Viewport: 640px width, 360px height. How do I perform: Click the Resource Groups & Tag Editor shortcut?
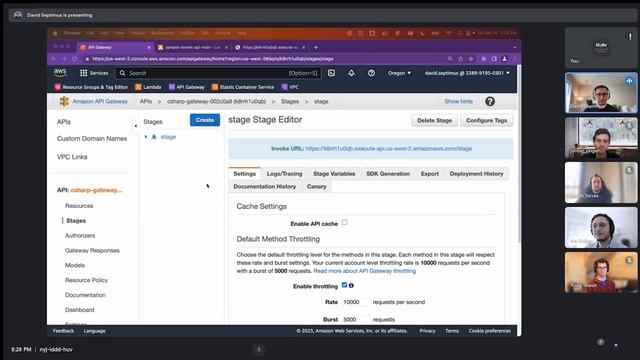91,87
